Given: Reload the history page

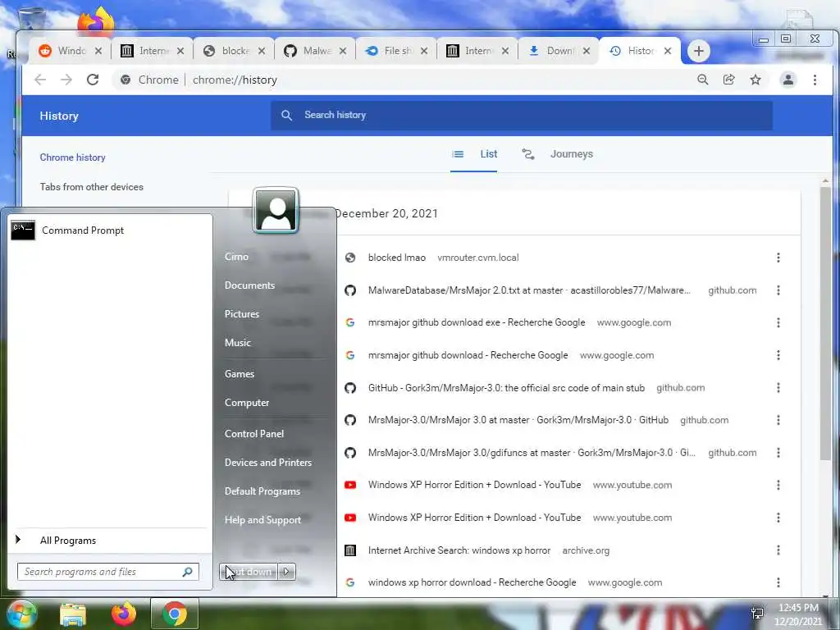Looking at the screenshot, I should [x=93, y=80].
